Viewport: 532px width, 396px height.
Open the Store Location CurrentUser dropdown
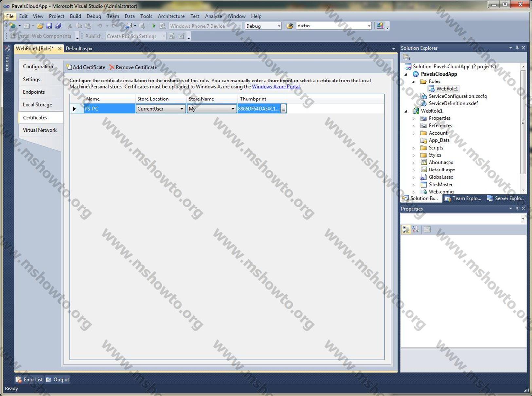click(182, 109)
